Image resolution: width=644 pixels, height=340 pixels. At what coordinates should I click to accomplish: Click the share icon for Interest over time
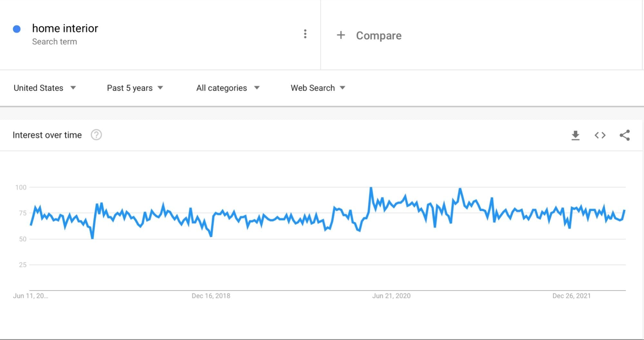624,135
